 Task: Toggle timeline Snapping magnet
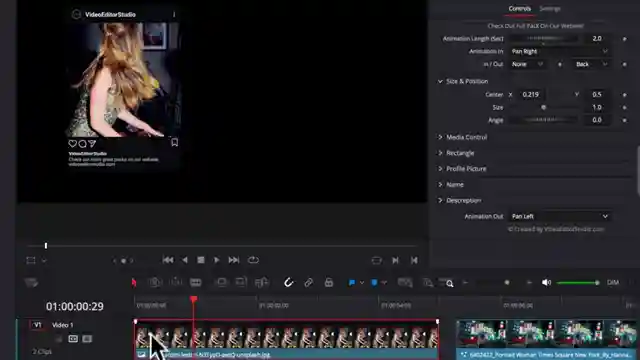pos(289,282)
